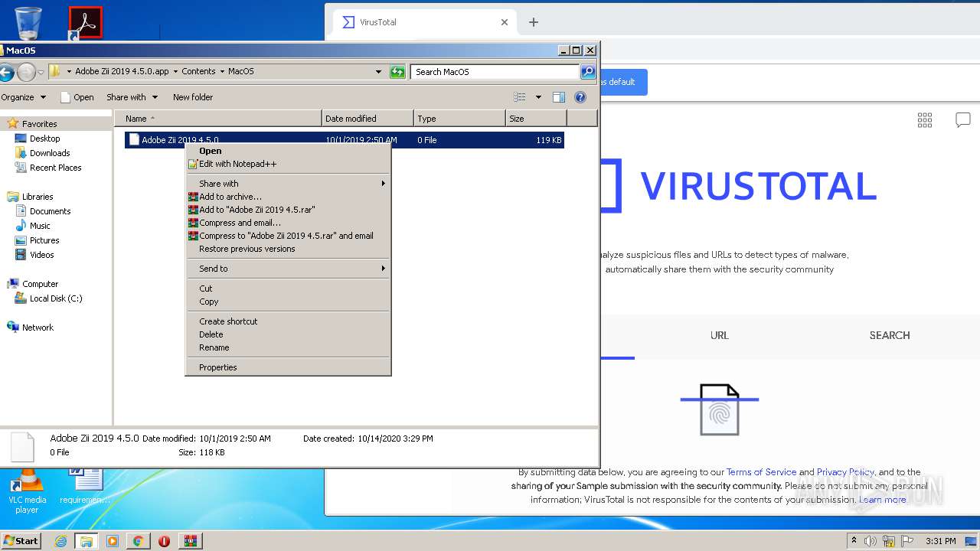Click the Explorer back navigation arrow
Screen dimensions: 980x551
[x=6, y=72]
